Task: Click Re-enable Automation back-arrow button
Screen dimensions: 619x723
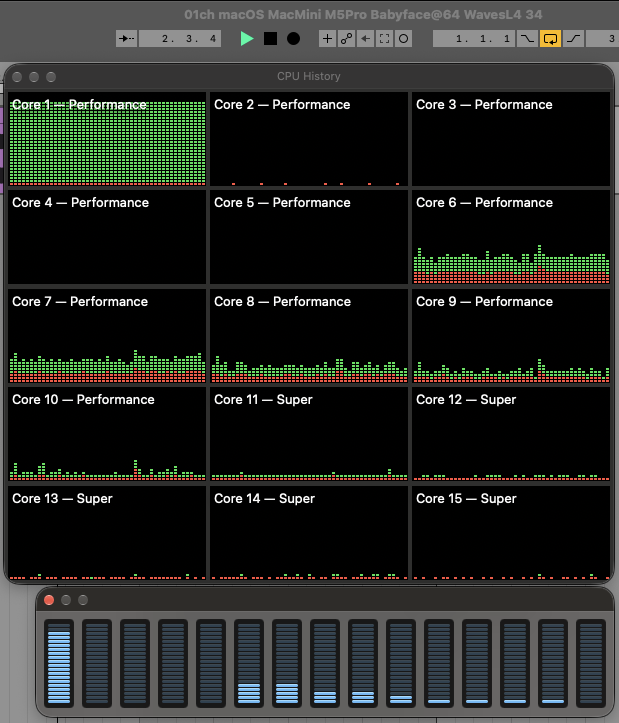Action: coord(365,39)
